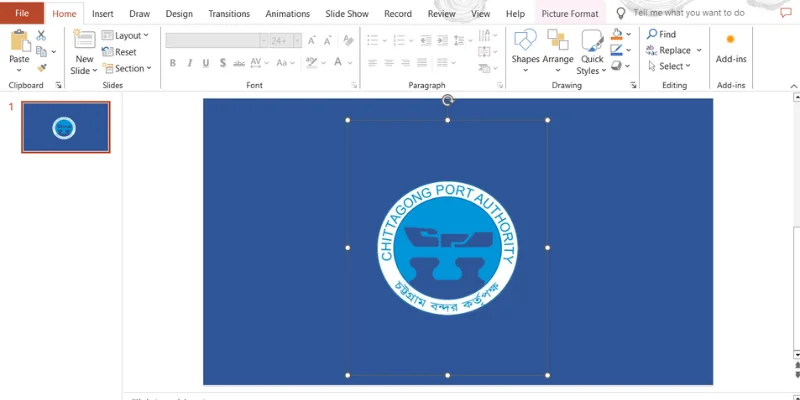Click the picture rotation handle
Image resolution: width=800 pixels, height=400 pixels.
point(447,101)
